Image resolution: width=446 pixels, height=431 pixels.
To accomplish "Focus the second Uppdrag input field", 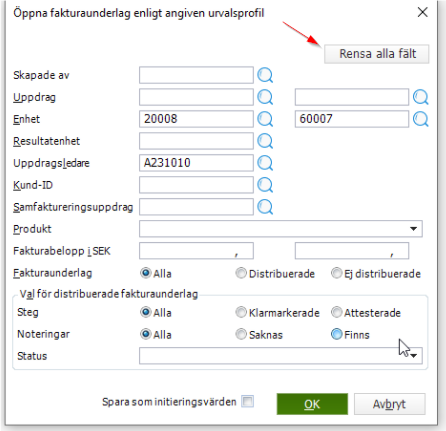I will tap(352, 97).
